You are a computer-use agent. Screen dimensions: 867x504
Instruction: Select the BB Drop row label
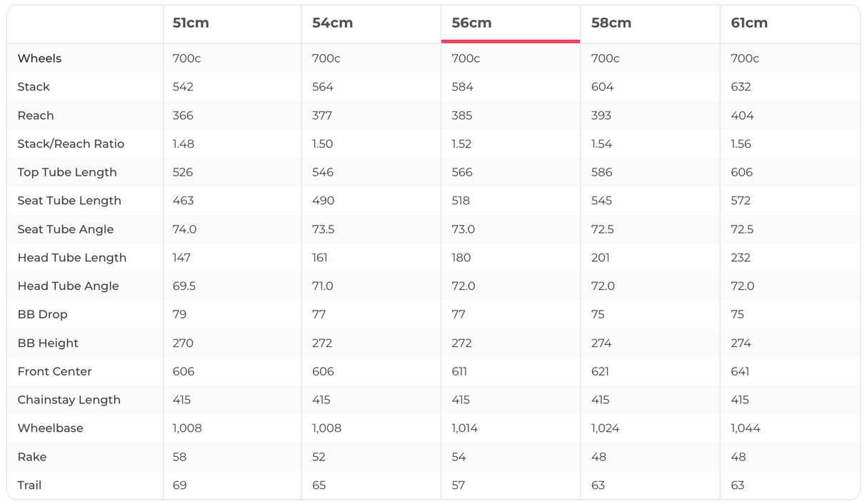[42, 314]
